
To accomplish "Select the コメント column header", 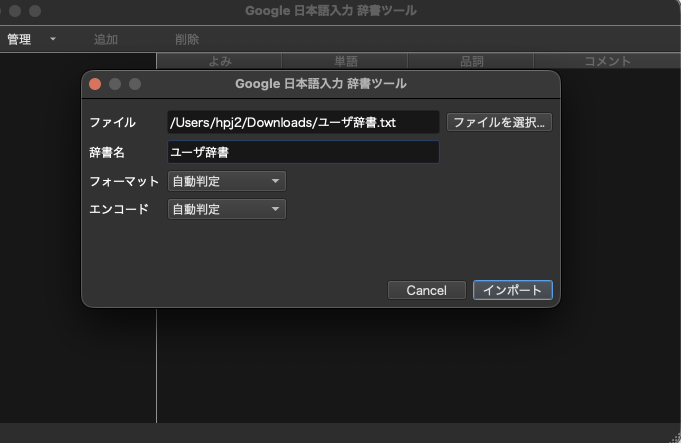I will [x=607, y=61].
